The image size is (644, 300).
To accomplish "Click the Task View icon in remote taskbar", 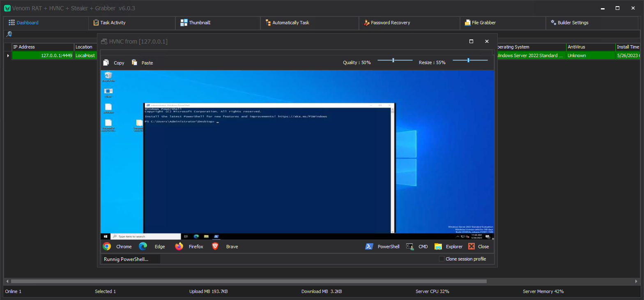I will click(186, 236).
